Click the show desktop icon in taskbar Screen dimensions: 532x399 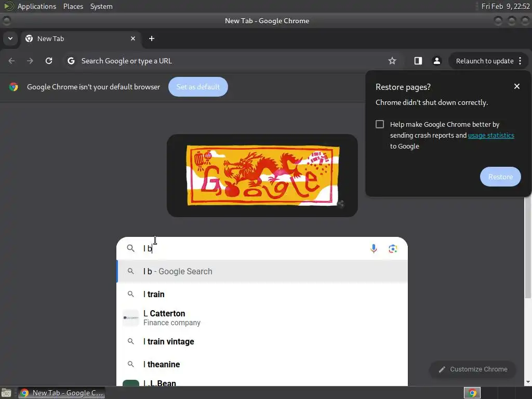click(6, 393)
